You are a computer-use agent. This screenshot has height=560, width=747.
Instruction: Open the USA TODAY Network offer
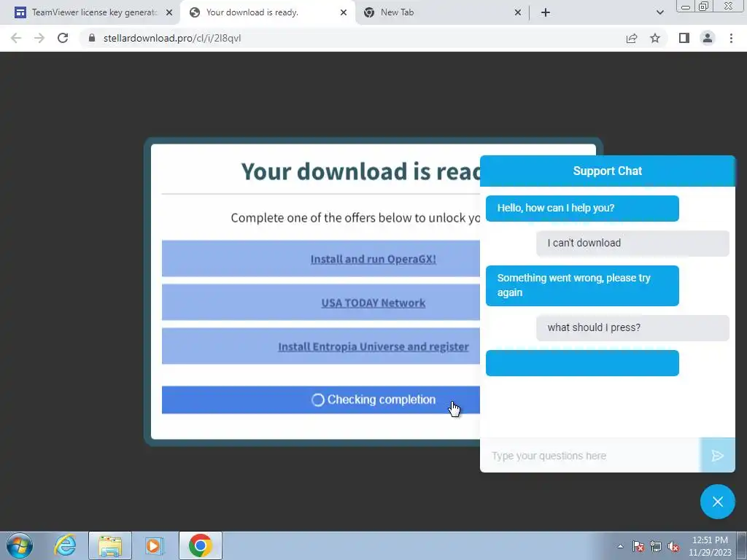coord(373,303)
